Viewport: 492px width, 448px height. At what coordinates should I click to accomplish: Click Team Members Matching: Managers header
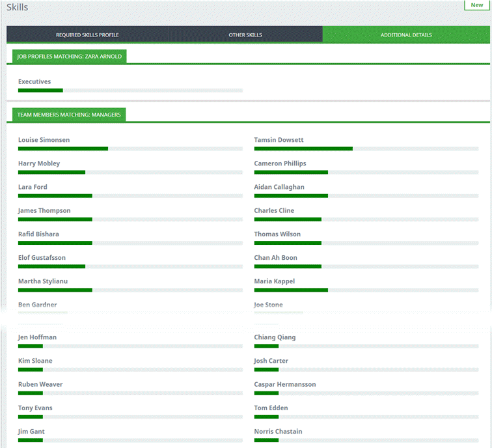pos(69,115)
